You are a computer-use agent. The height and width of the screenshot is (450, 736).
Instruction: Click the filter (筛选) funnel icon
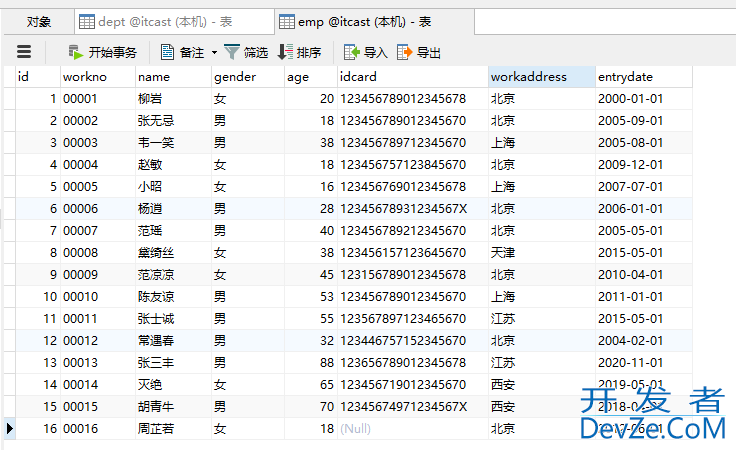pyautogui.click(x=232, y=52)
